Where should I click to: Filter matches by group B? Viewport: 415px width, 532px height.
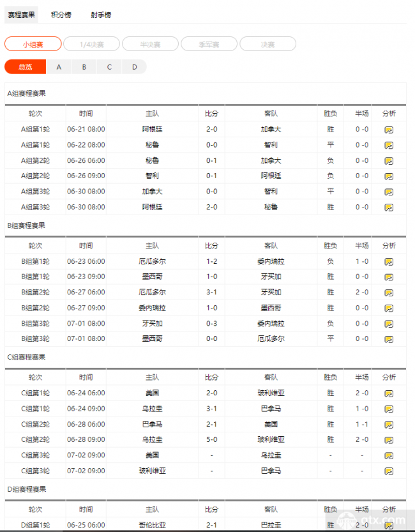coord(84,67)
